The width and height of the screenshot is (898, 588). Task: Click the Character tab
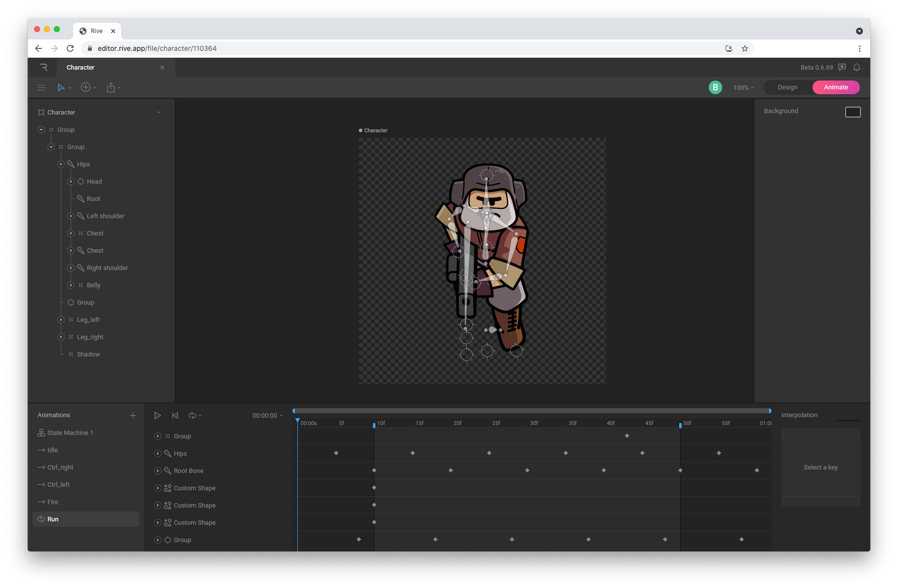tap(80, 67)
